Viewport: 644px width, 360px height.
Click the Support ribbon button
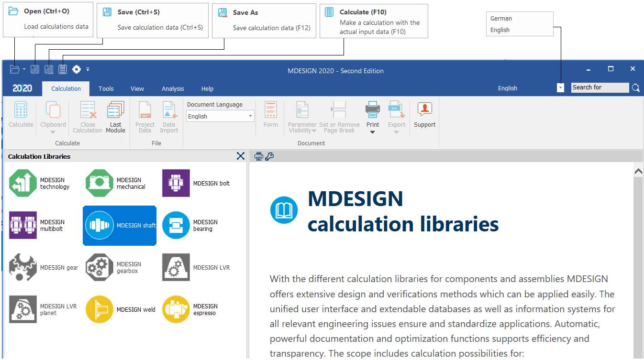tap(425, 115)
